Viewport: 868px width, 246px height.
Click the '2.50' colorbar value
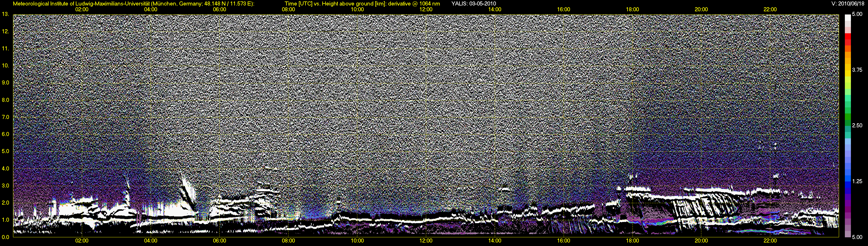[857, 125]
